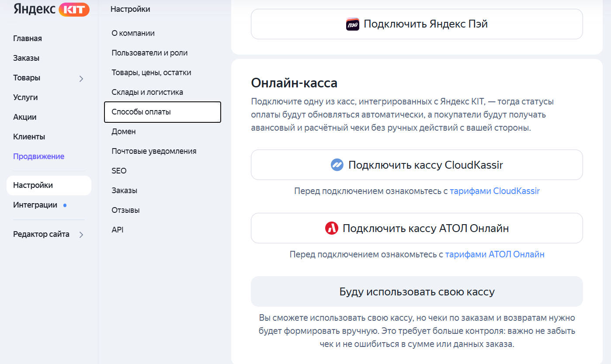Image resolution: width=611 pixels, height=364 pixels.
Task: Open the Услуги section
Action: (x=25, y=97)
